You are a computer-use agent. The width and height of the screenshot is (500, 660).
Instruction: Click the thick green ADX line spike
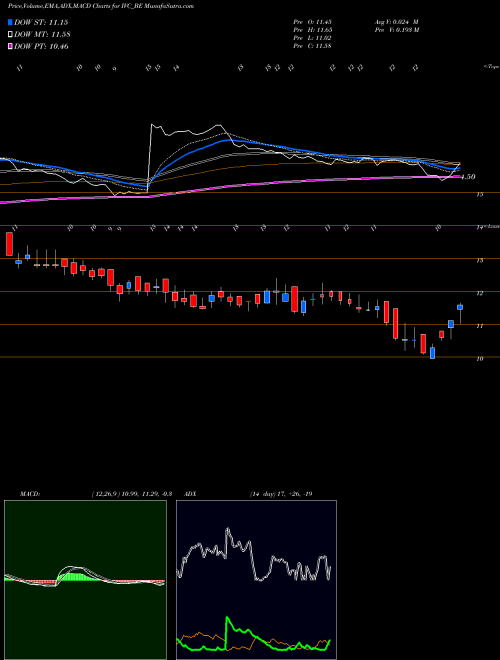click(x=228, y=618)
